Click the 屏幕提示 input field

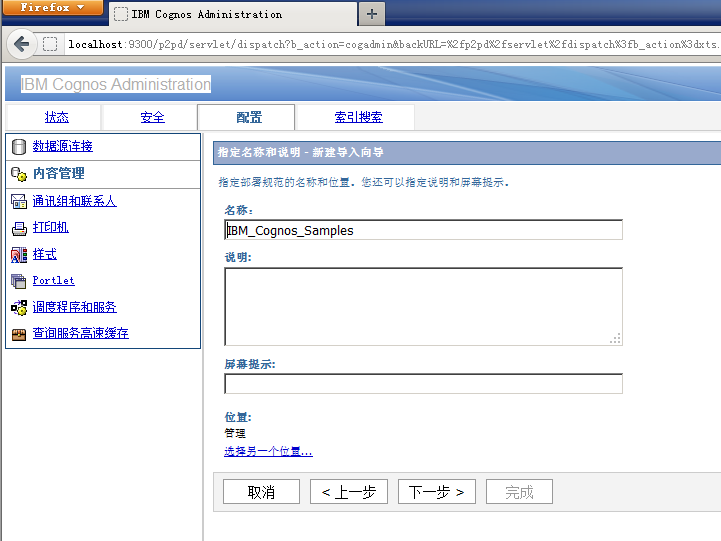point(423,384)
